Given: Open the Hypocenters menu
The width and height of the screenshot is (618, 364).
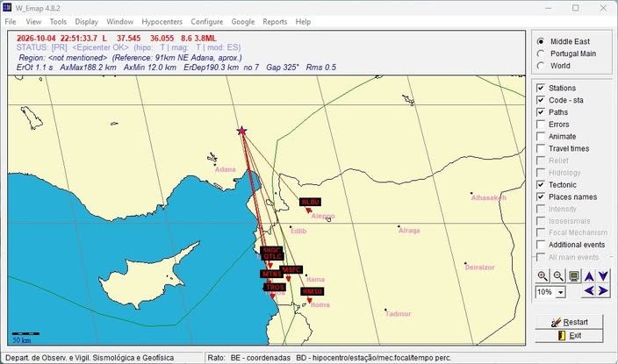Looking at the screenshot, I should pyautogui.click(x=162, y=22).
